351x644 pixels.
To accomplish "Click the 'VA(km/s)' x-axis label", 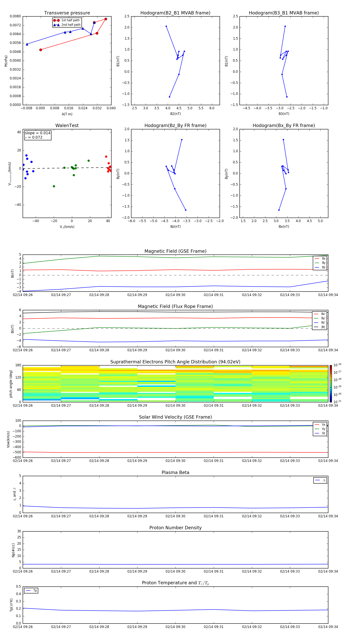I will click(x=67, y=227).
